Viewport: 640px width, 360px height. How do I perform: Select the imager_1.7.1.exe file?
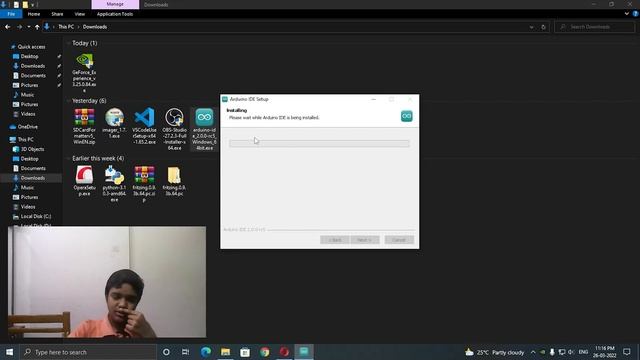pyautogui.click(x=114, y=123)
